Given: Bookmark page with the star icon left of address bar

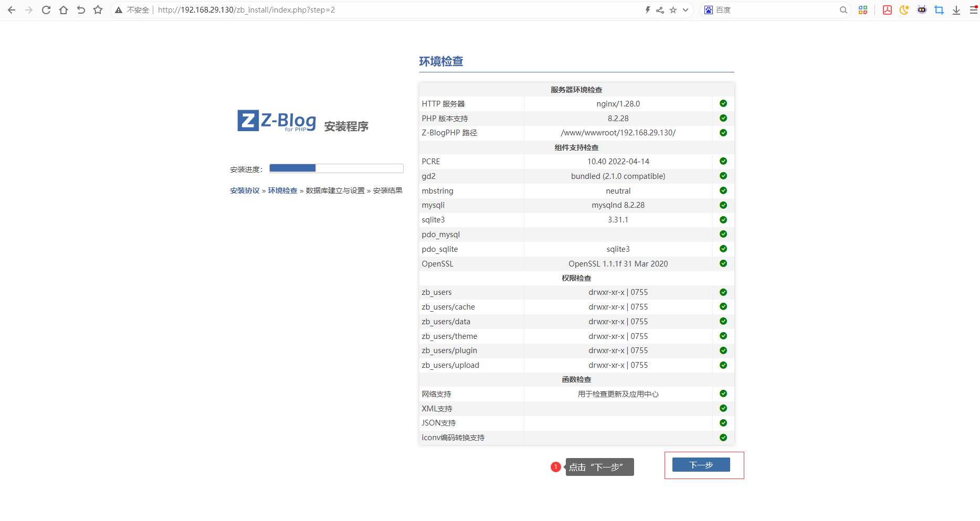Looking at the screenshot, I should [98, 10].
